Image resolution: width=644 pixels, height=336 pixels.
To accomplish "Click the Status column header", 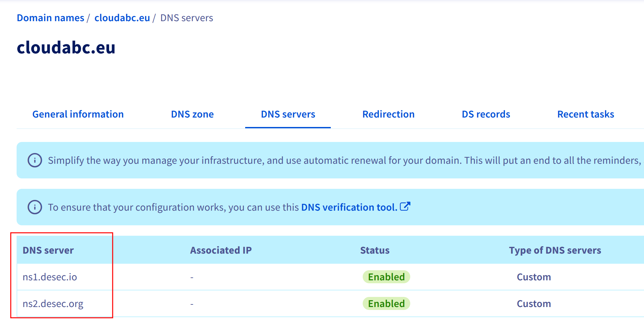I will point(375,250).
